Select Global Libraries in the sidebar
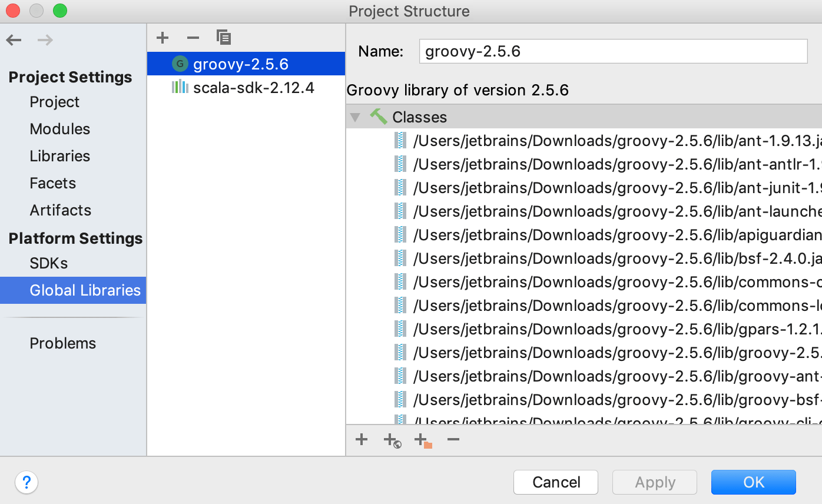Image resolution: width=822 pixels, height=504 pixels. (84, 290)
